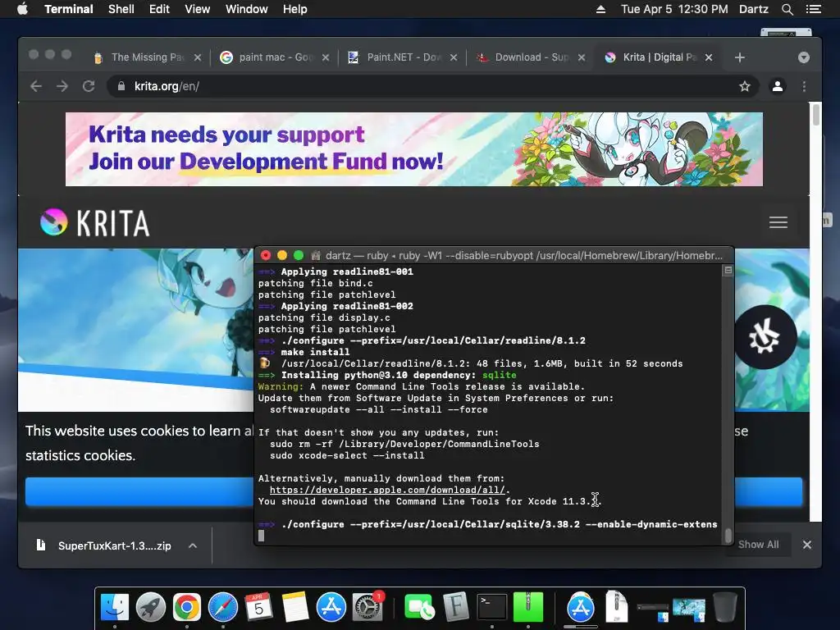This screenshot has height=630, width=840.
Task: Open Chrome profile avatar icon
Action: (778, 86)
